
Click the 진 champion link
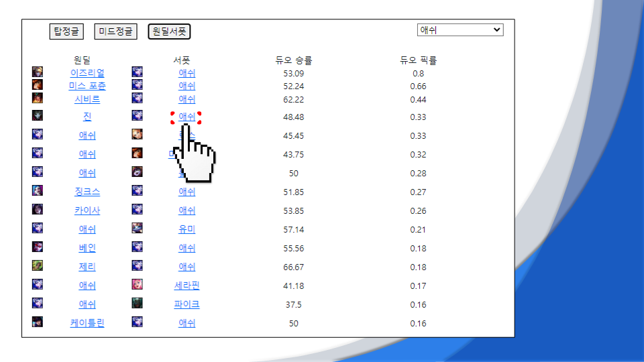coord(87,117)
